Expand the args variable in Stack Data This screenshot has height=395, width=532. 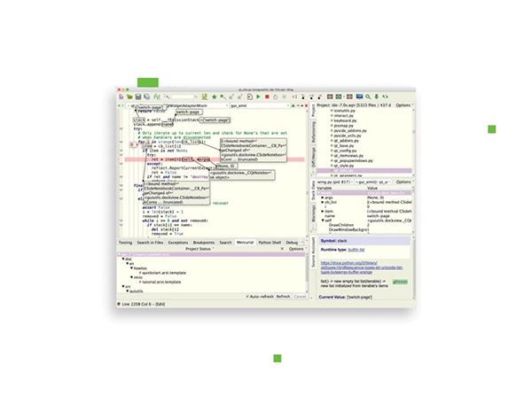323,197
